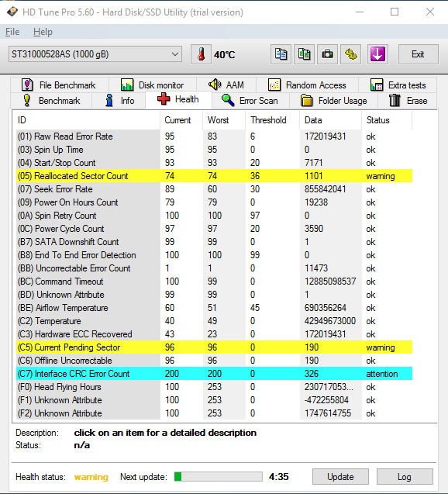
Task: Open the drive selection dropdown ST31000528AS
Action: point(95,54)
